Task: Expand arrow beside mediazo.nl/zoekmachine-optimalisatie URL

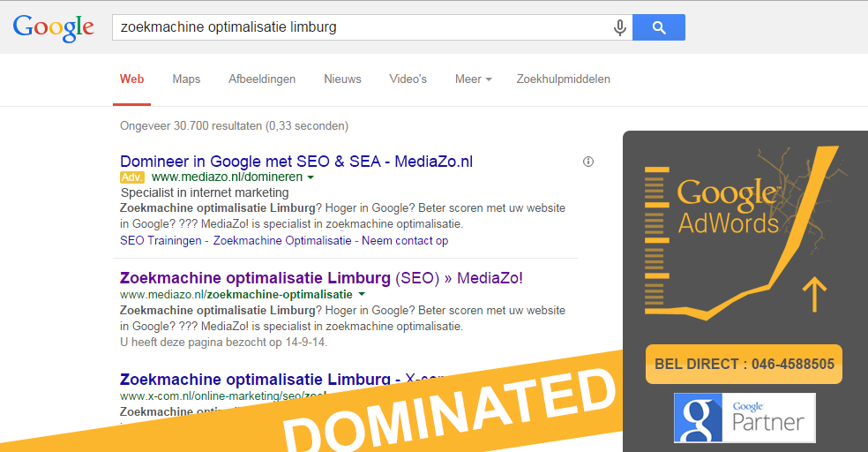Action: tap(362, 294)
